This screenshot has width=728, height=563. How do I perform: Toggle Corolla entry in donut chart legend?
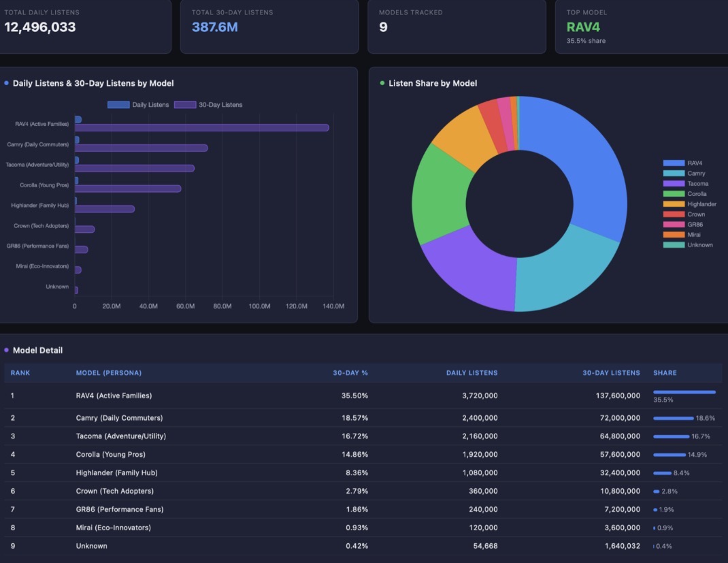pyautogui.click(x=685, y=194)
